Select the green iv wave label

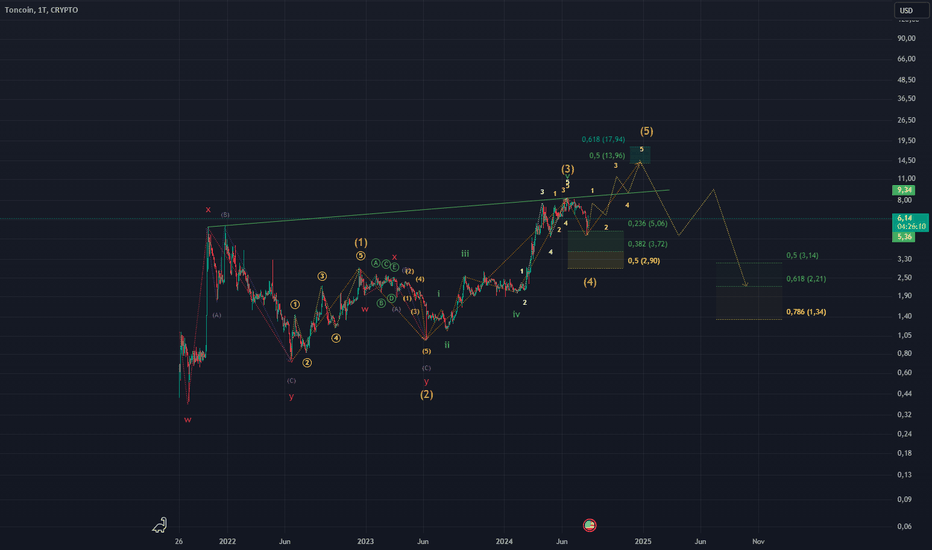click(517, 314)
